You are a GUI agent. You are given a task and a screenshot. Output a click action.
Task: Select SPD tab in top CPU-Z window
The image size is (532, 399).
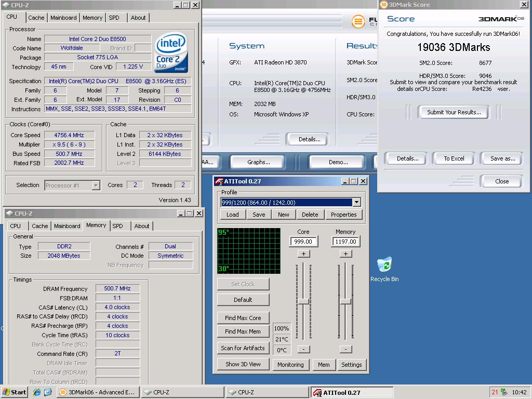(x=114, y=18)
